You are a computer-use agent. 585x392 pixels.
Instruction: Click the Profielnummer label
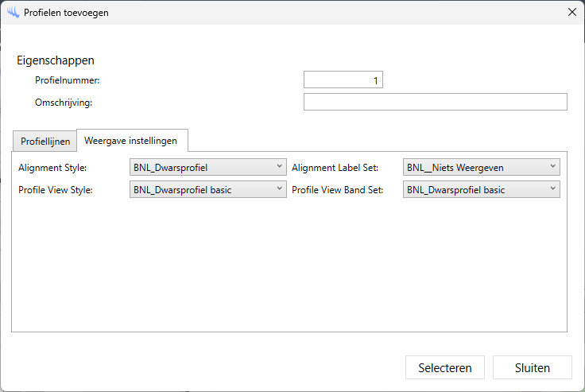coord(68,80)
